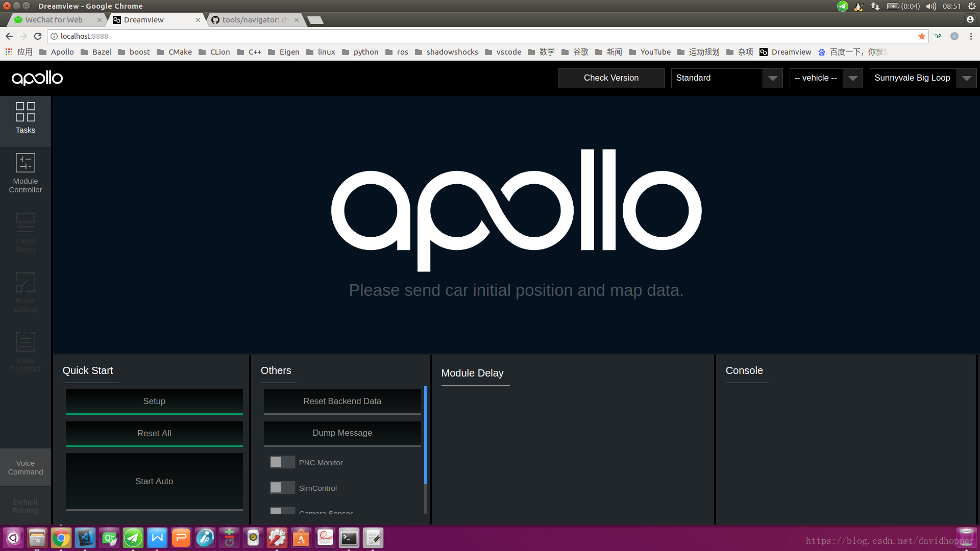Image resolution: width=980 pixels, height=551 pixels.
Task: Open the vehicle selection dropdown
Action: tap(852, 78)
